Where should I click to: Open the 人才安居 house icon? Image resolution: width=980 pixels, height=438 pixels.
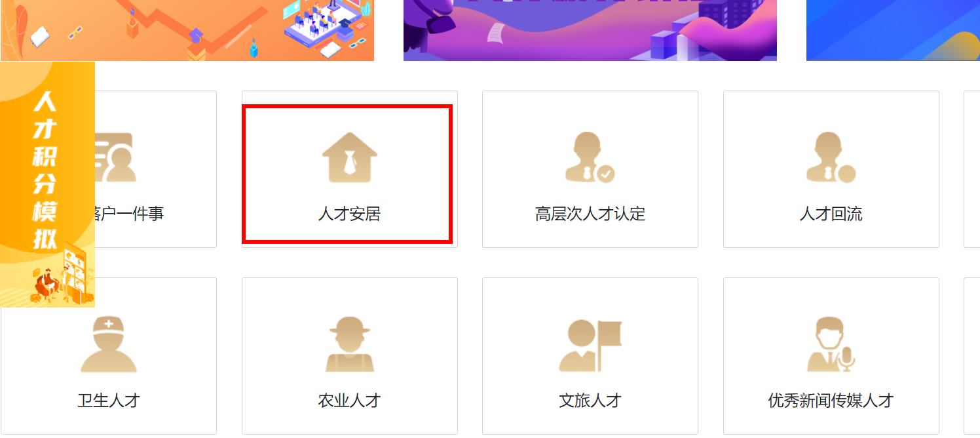click(x=350, y=157)
